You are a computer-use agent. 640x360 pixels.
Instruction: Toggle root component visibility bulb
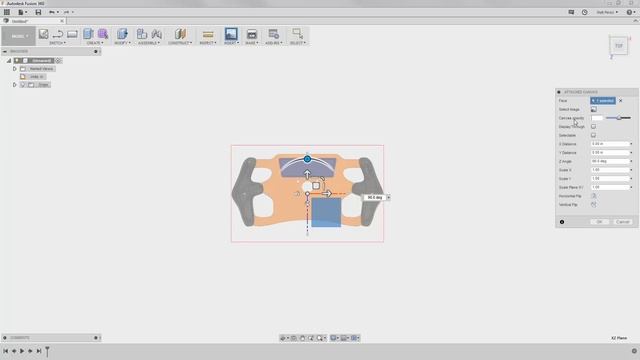point(17,60)
